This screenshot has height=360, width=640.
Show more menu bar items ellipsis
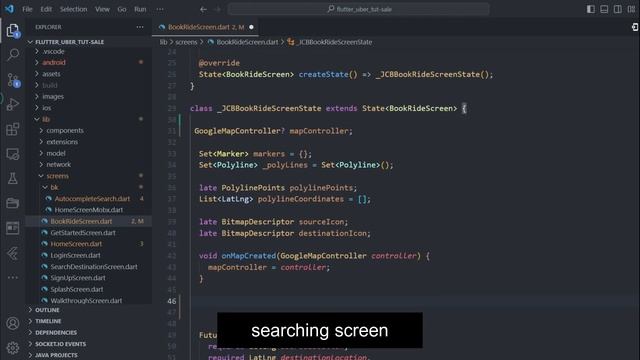click(x=160, y=9)
